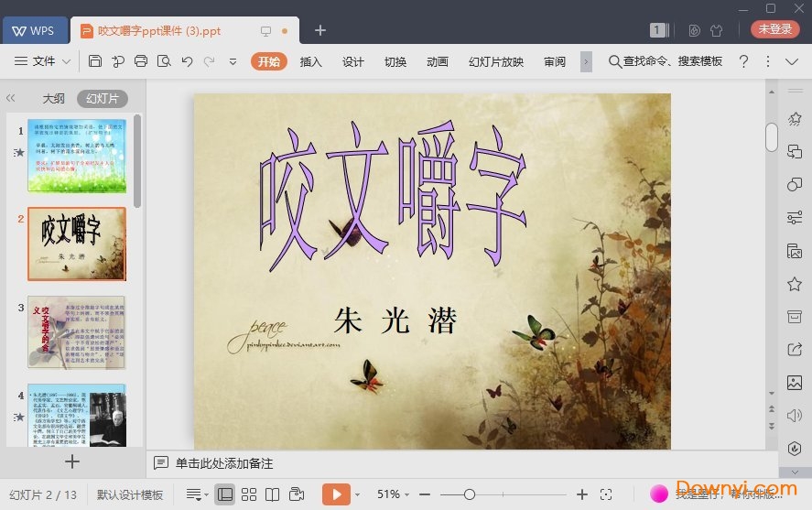Click the star favorites icon in sidebar
Image resolution: width=812 pixels, height=510 pixels.
click(795, 284)
